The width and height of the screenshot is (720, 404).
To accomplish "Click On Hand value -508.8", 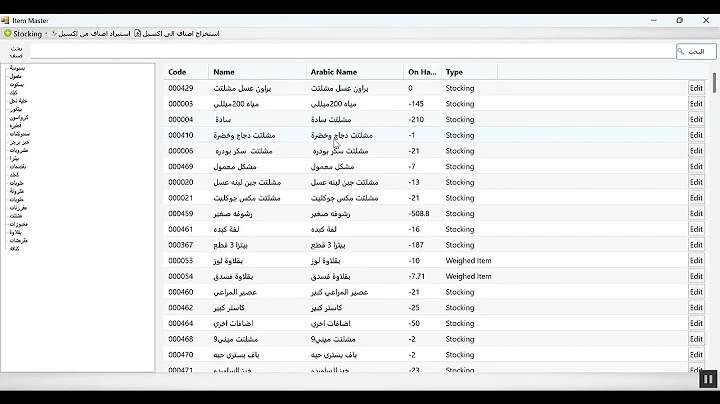I will (x=419, y=213).
